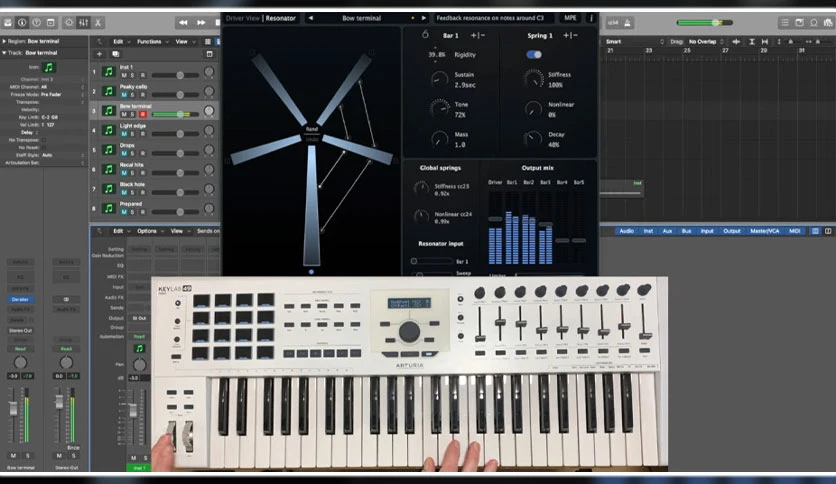Click Rand in the resonator center

tap(312, 129)
